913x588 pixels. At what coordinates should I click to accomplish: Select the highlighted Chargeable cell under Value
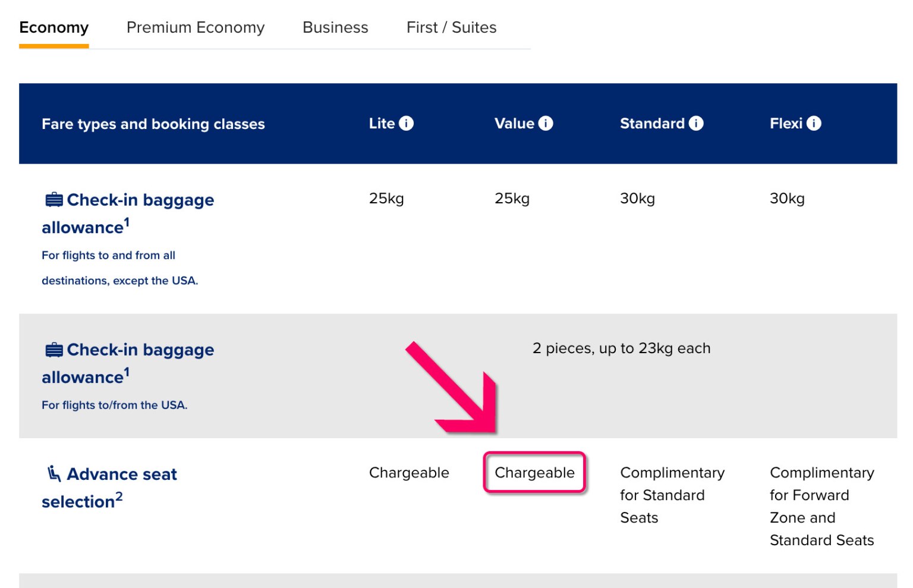point(534,473)
